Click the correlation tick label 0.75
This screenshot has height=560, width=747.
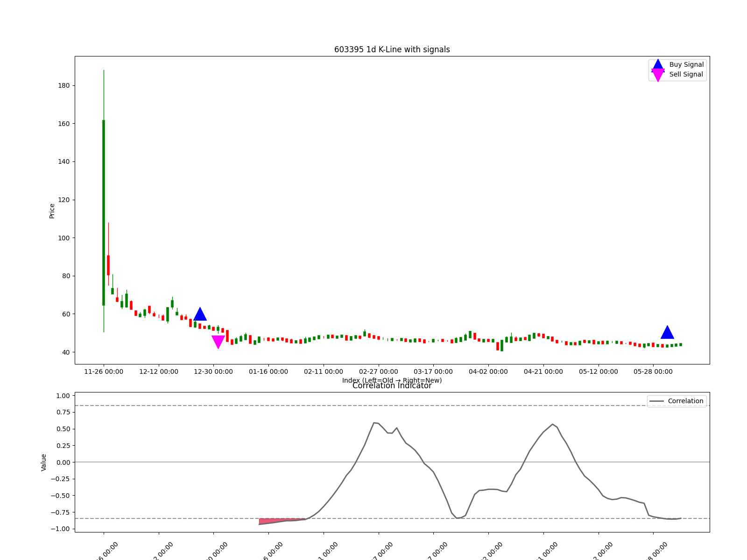click(63, 412)
